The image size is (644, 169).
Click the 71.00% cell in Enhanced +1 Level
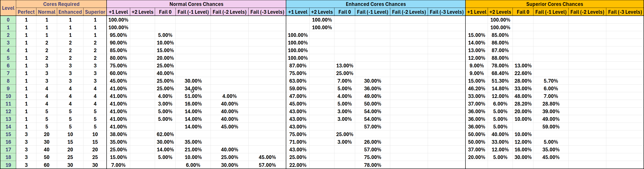coord(298,142)
